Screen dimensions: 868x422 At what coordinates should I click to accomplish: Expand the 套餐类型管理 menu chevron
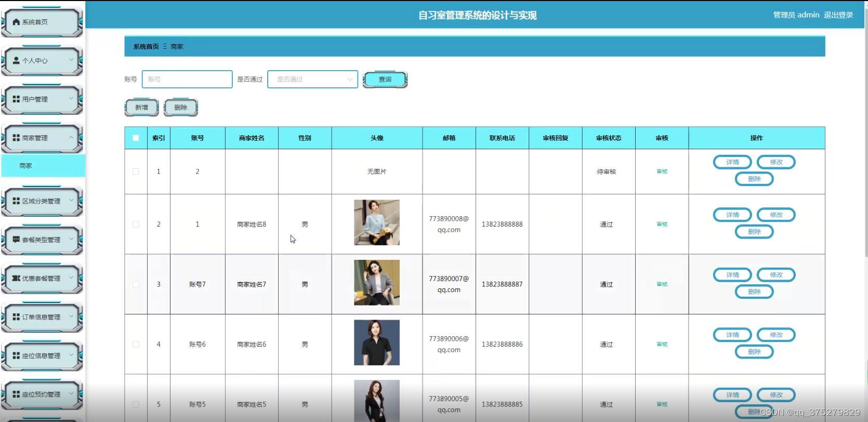[71, 239]
